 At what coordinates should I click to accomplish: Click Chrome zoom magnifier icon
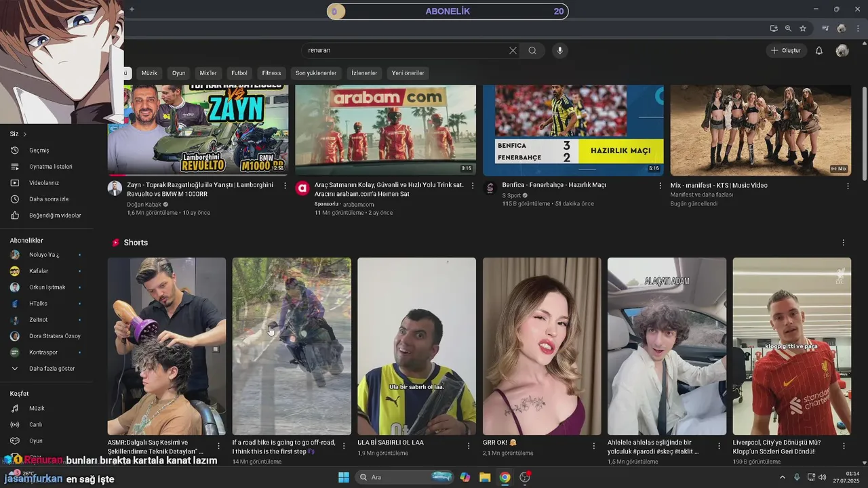[788, 28]
